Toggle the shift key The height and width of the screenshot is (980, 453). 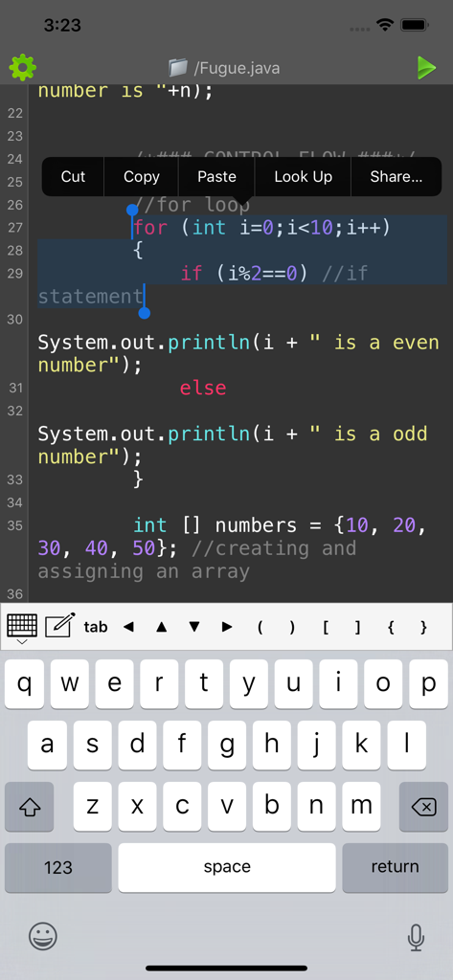click(30, 806)
